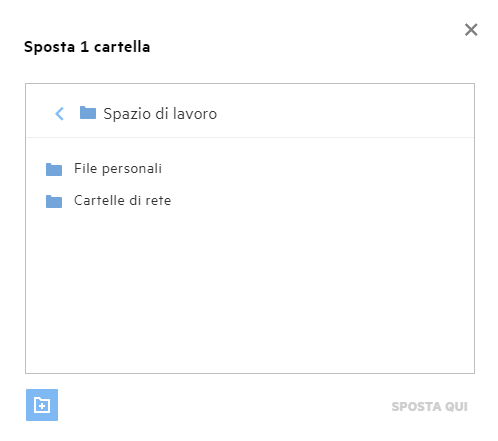Click the SPOSTA QUI button
This screenshot has width=498, height=441.
429,407
